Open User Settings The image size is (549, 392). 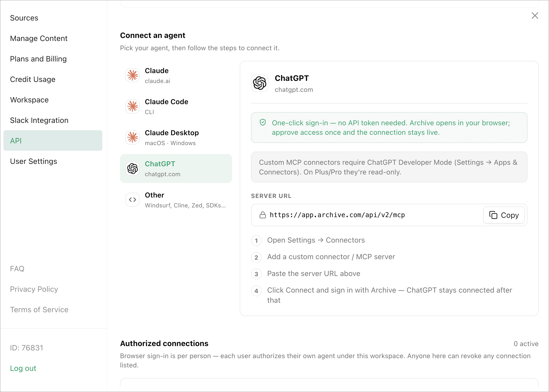(53, 161)
